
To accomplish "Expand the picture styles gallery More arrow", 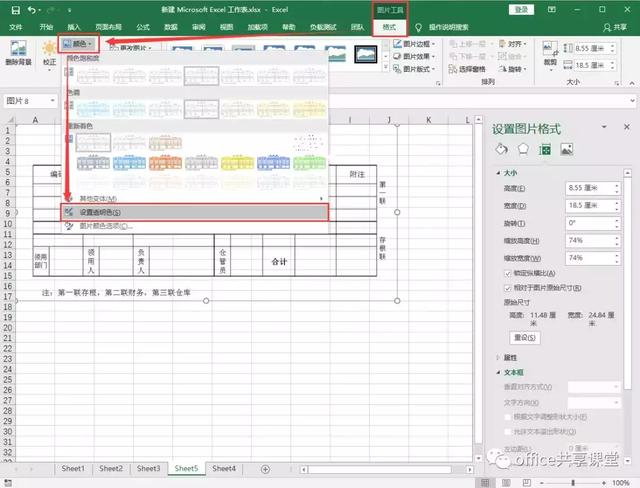I will (x=386, y=67).
